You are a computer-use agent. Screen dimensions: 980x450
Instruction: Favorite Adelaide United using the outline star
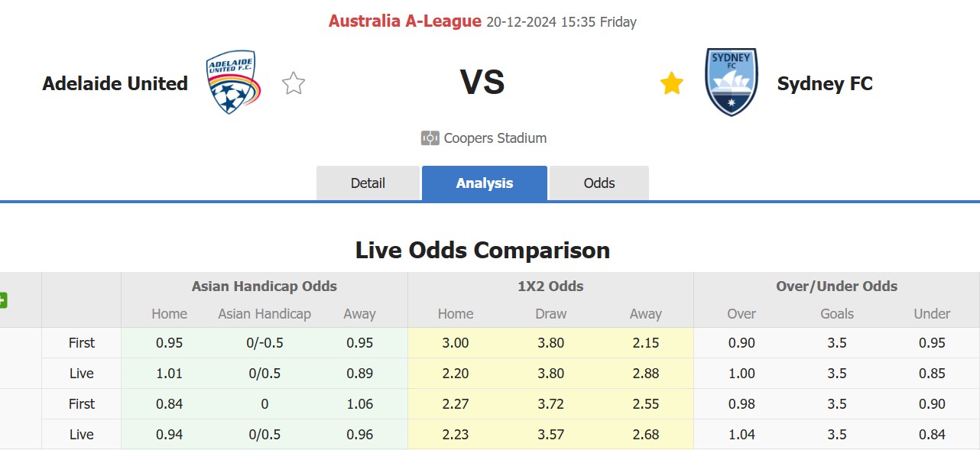293,83
